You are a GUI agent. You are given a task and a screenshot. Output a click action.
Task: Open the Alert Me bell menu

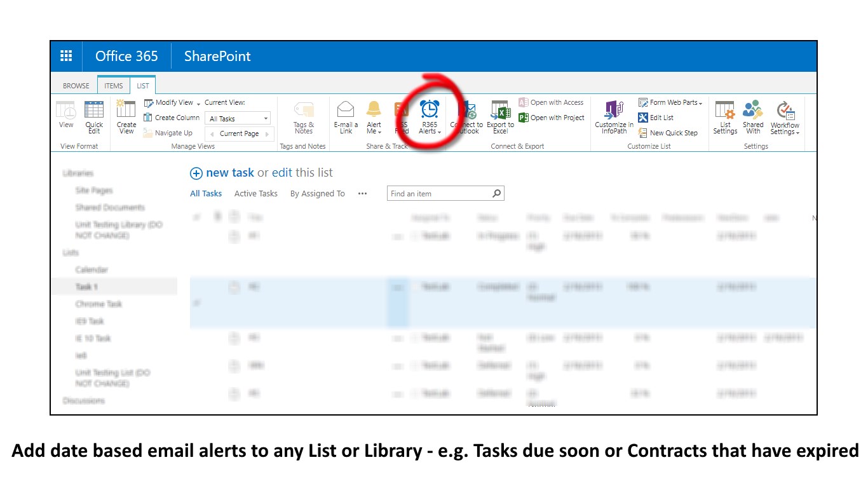(374, 118)
